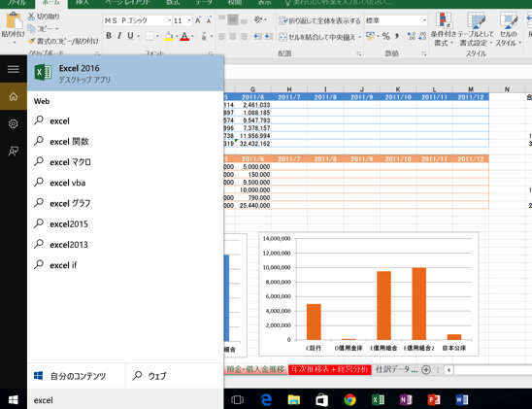
Task: Open the number format 標準 dropdown
Action: tap(424, 20)
